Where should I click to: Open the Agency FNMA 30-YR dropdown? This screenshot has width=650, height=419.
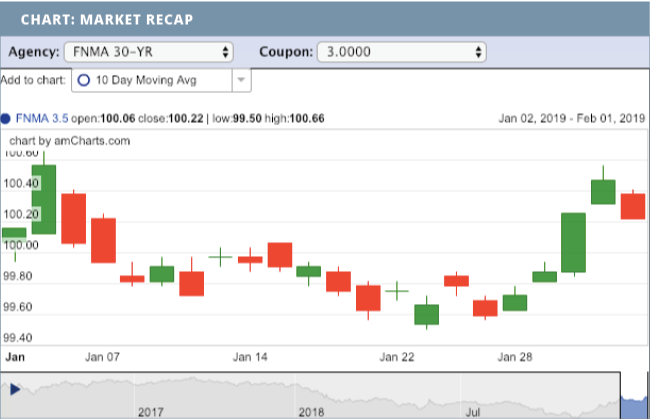(148, 51)
